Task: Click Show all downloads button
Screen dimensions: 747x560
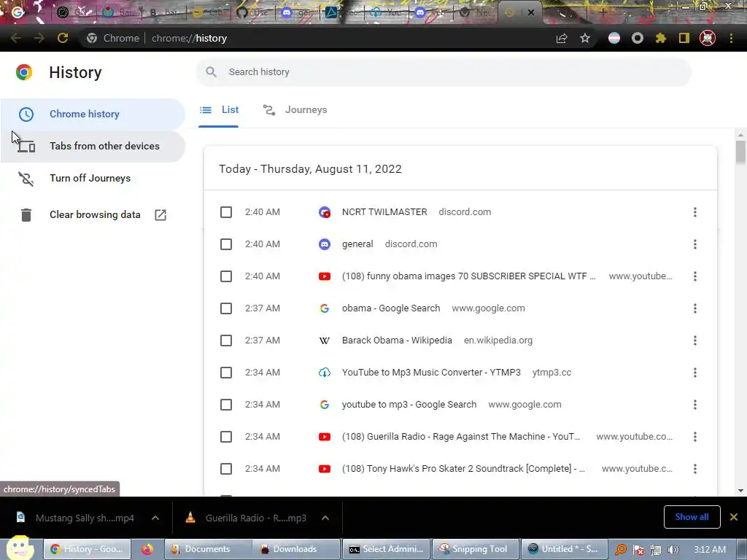Action: pos(692,517)
